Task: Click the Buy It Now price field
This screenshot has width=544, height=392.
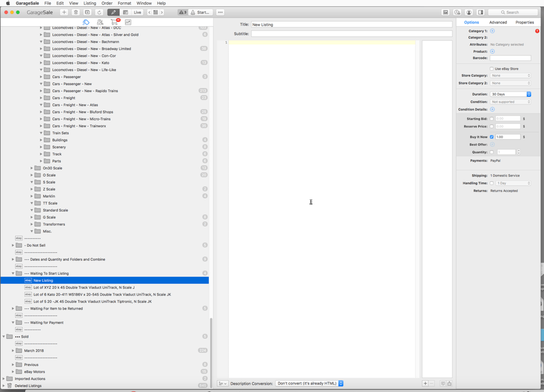Action: click(x=508, y=137)
